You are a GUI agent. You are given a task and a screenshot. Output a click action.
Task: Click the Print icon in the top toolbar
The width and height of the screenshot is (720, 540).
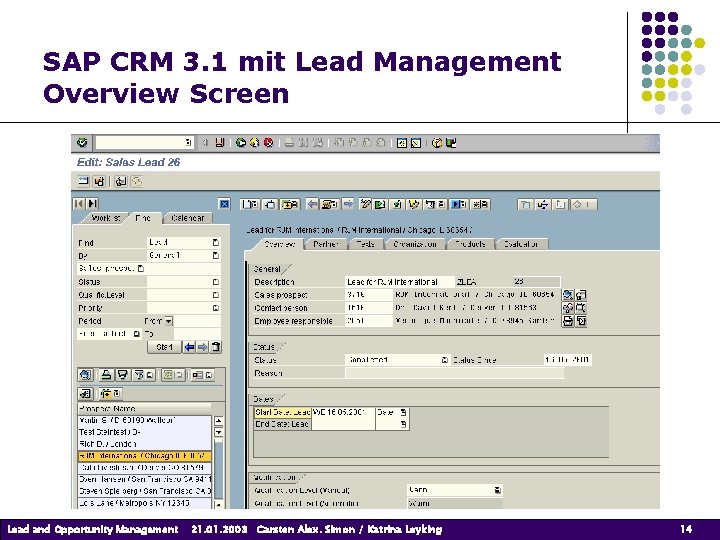(x=289, y=143)
